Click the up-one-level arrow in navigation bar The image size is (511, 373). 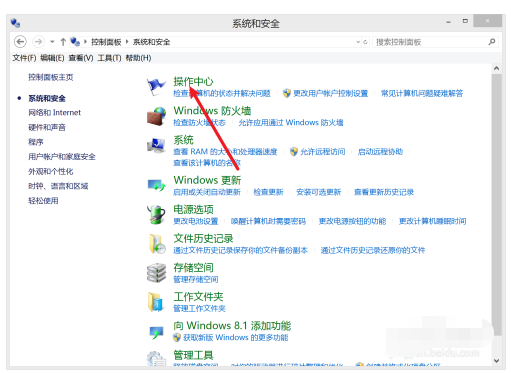click(x=63, y=42)
